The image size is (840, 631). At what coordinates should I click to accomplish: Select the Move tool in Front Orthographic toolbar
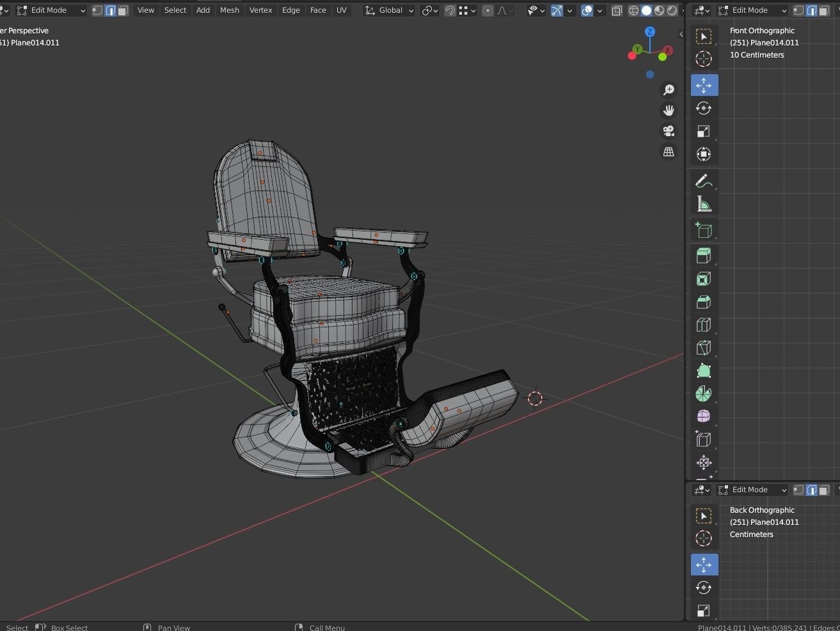(x=704, y=85)
